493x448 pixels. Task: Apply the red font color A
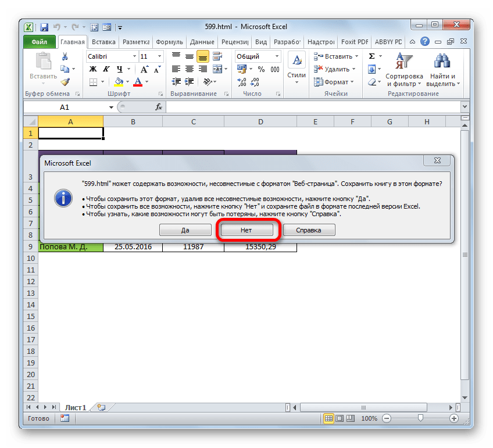tap(138, 82)
